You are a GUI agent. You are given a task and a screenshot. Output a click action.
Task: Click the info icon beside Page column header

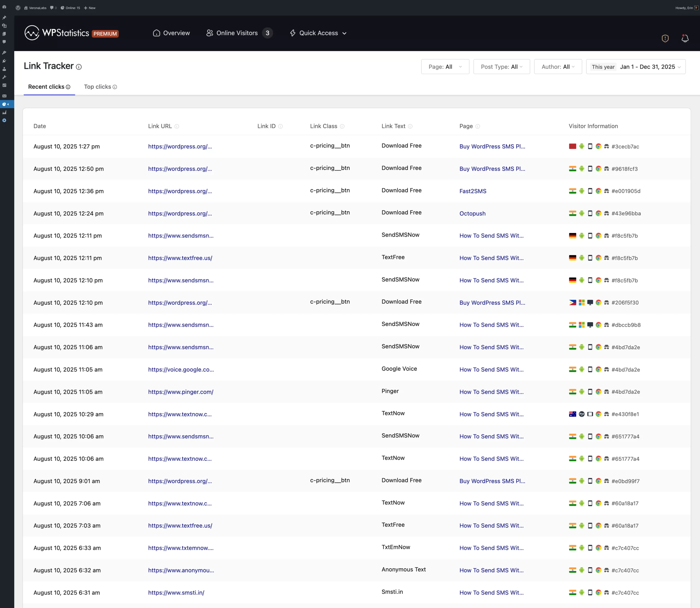478,126
